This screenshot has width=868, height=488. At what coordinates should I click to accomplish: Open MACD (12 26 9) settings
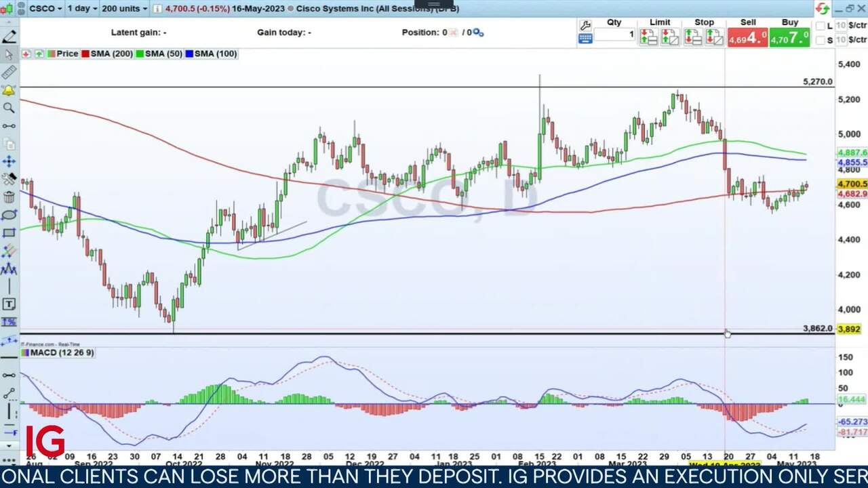[58, 352]
